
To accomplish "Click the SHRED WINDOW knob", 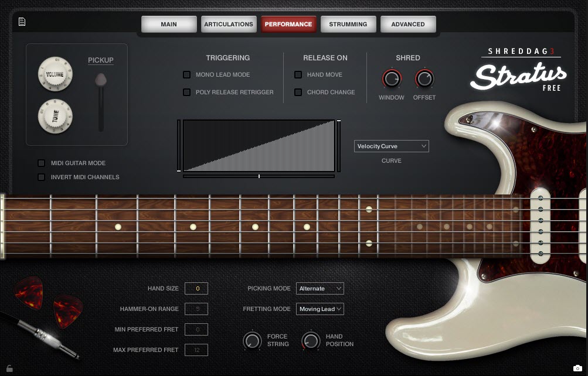I will click(392, 78).
